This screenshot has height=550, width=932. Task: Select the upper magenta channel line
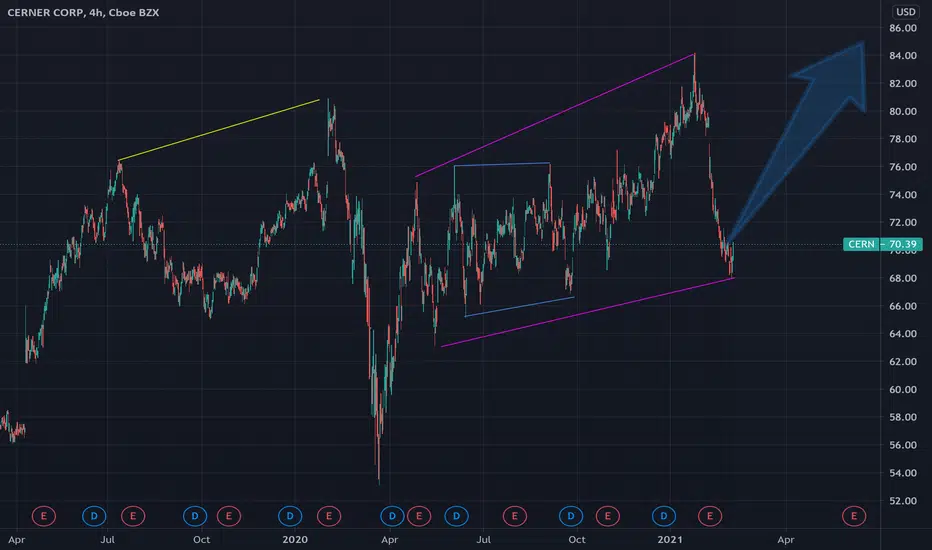[555, 115]
